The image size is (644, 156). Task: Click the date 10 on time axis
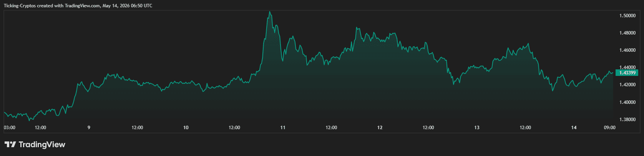click(x=186, y=128)
